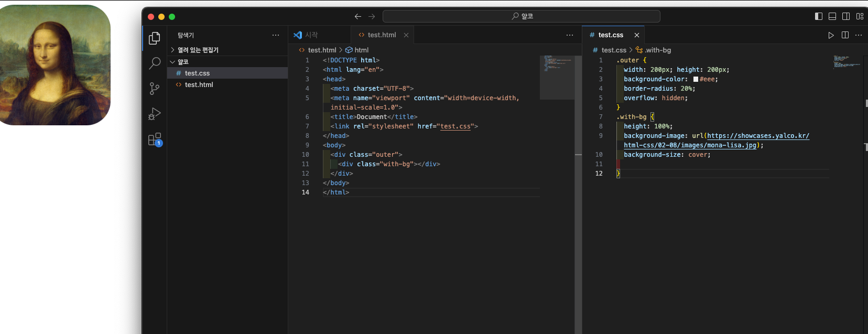Click the div class="outer" line
This screenshot has width=868, height=334.
coord(366,155)
